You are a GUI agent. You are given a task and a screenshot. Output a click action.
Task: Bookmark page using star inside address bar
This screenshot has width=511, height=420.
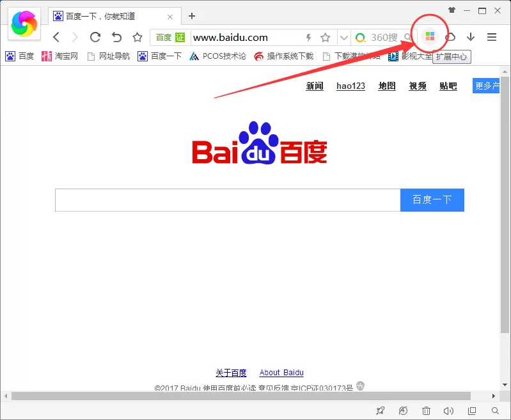[326, 38]
